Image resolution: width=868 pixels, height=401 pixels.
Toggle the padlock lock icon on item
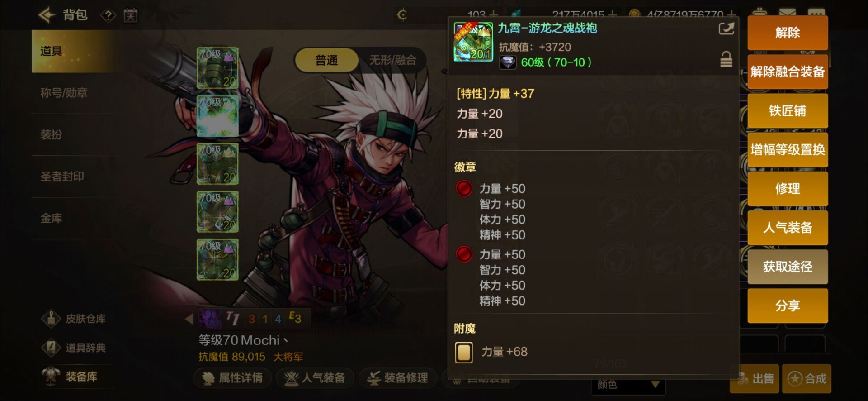[x=726, y=59]
